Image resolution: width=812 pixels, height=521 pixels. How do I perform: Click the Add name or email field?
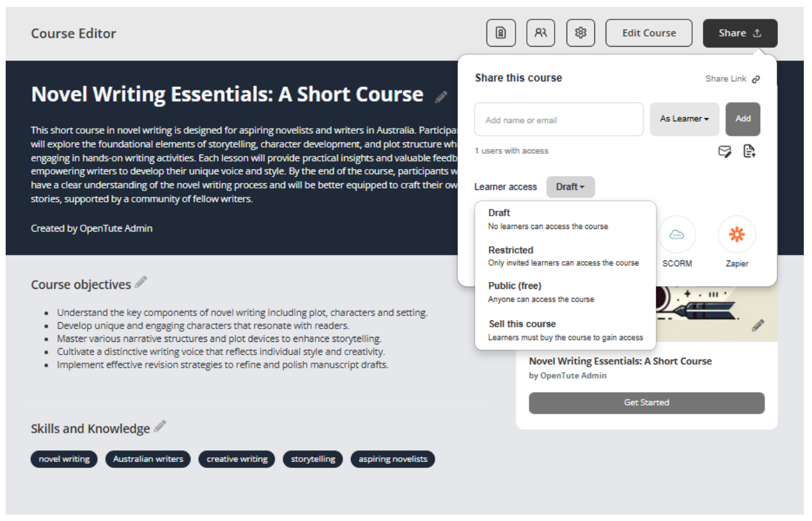pyautogui.click(x=558, y=120)
